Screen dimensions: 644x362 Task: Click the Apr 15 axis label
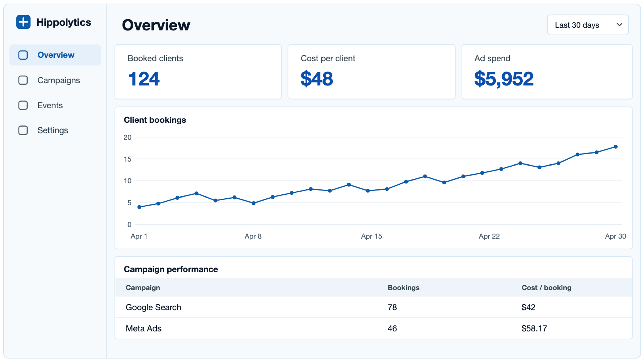371,236
